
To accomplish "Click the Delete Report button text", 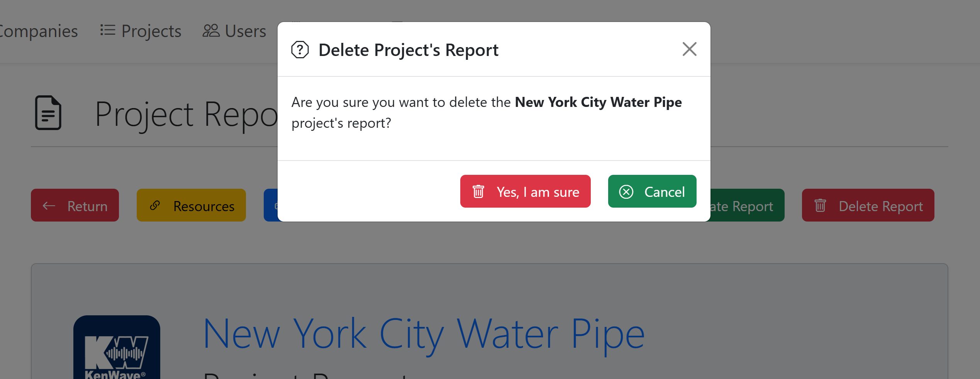I will point(881,206).
